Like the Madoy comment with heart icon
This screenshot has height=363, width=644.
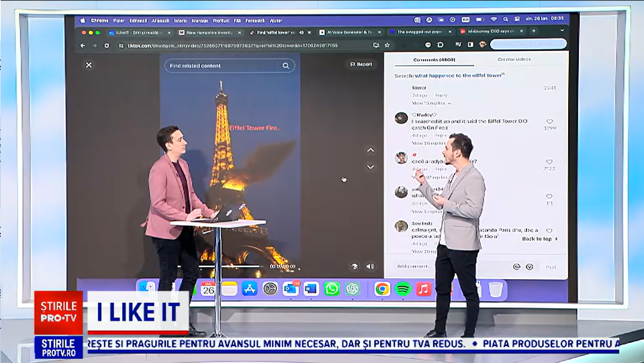click(549, 121)
